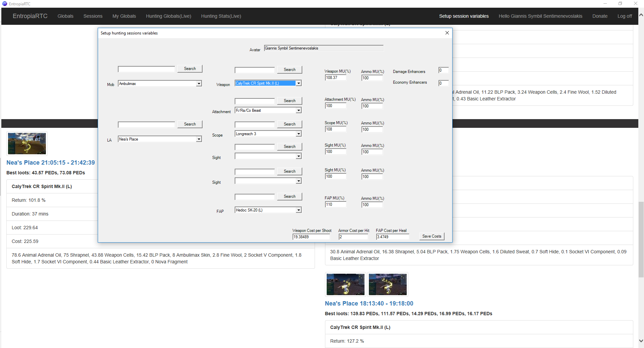This screenshot has height=348, width=644.
Task: Open My Globals in navigation bar
Action: (x=124, y=16)
